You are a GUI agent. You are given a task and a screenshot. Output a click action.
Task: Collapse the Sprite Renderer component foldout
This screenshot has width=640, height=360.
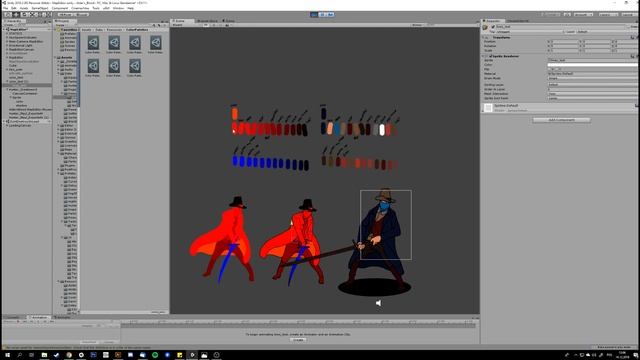pyautogui.click(x=484, y=56)
